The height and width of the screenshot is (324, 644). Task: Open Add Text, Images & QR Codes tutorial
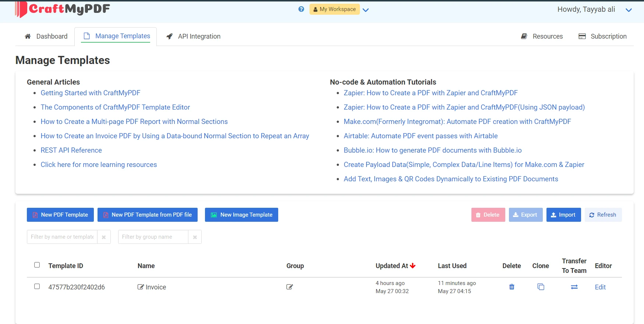pos(451,179)
